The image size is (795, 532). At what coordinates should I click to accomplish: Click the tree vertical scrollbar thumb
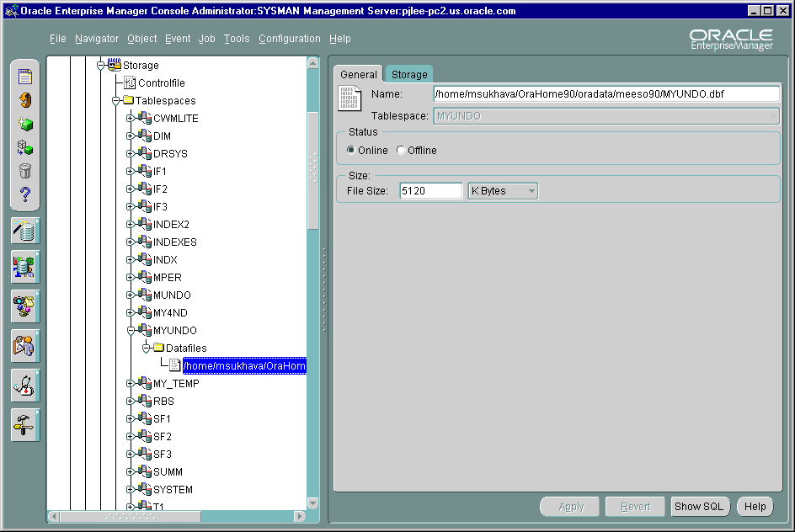coord(312,170)
